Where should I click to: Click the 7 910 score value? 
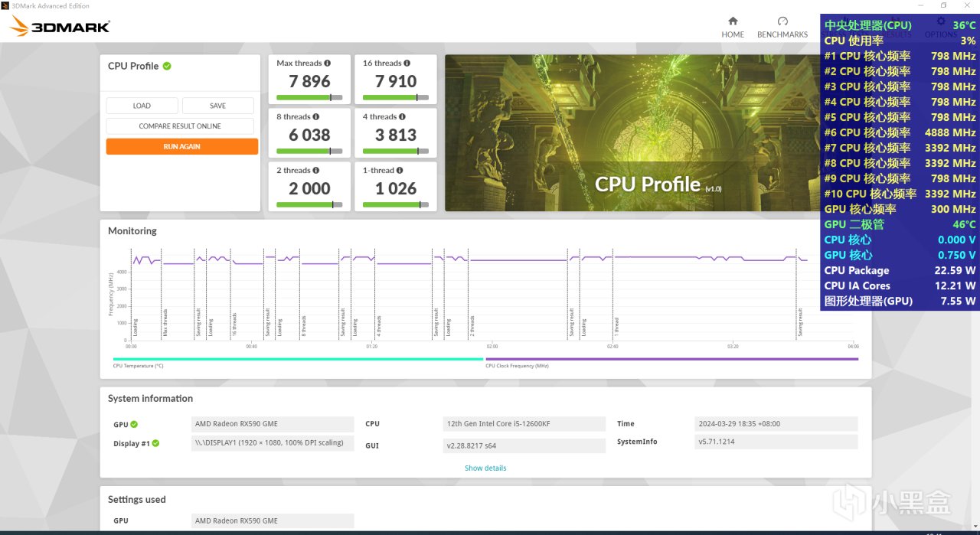click(x=396, y=81)
